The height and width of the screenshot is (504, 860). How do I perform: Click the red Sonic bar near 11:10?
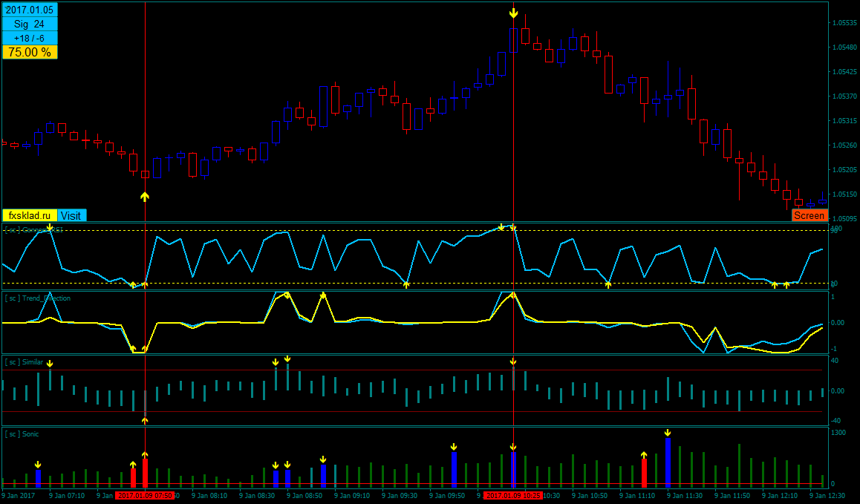click(x=644, y=473)
